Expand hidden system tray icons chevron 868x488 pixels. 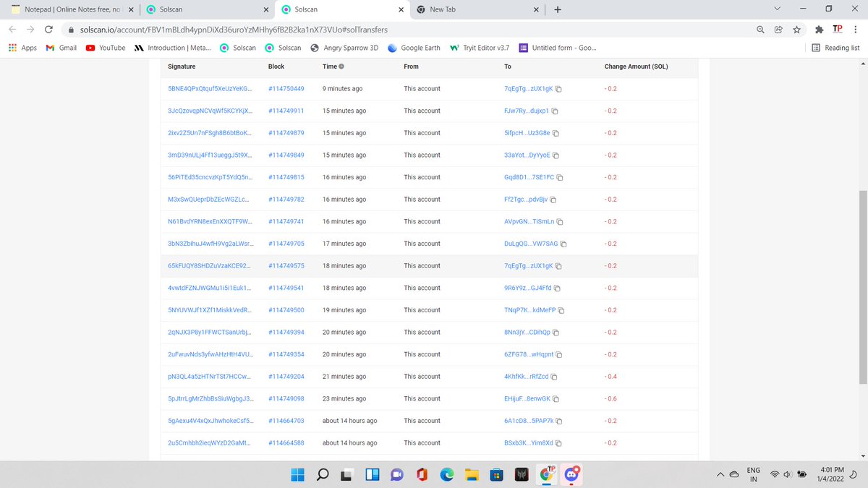tap(720, 474)
